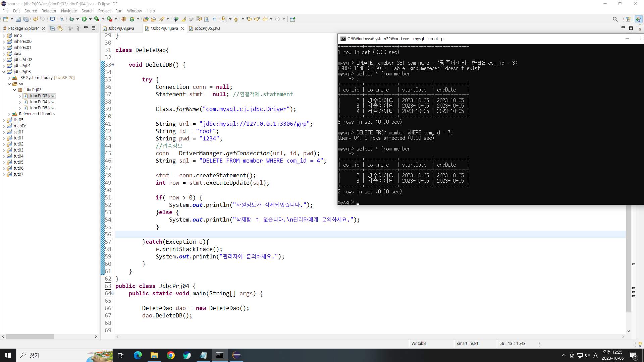This screenshot has height=362, width=644.
Task: Click New Java Package icon
Action: coord(124,19)
